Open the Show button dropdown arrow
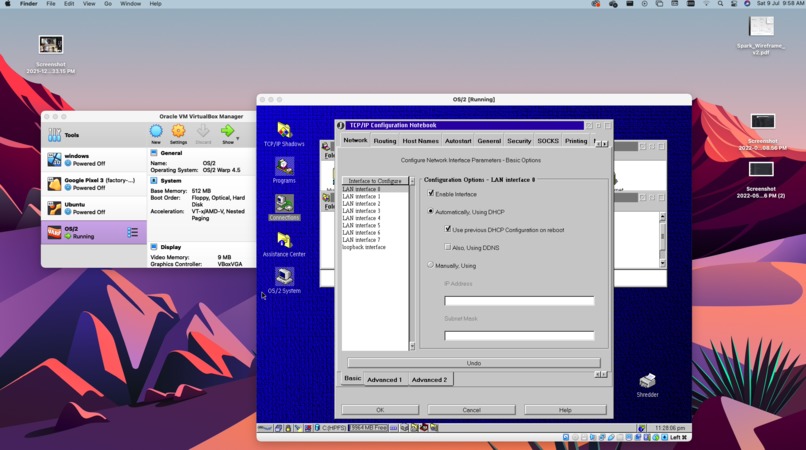This screenshot has height=450, width=806. click(237, 139)
